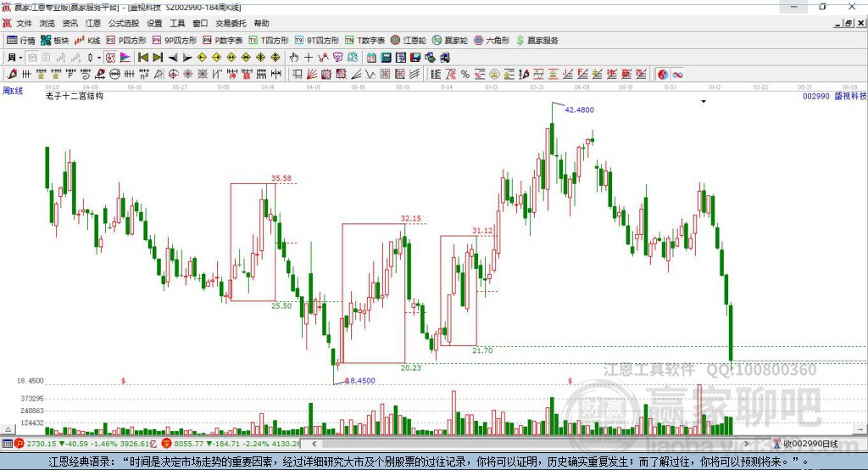Toggle the colored flag indicator icon
Screen dimensions: 868x470
tap(125, 58)
